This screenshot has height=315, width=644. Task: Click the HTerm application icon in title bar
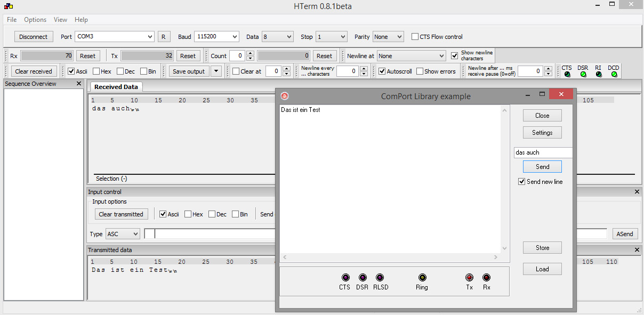pos(8,6)
